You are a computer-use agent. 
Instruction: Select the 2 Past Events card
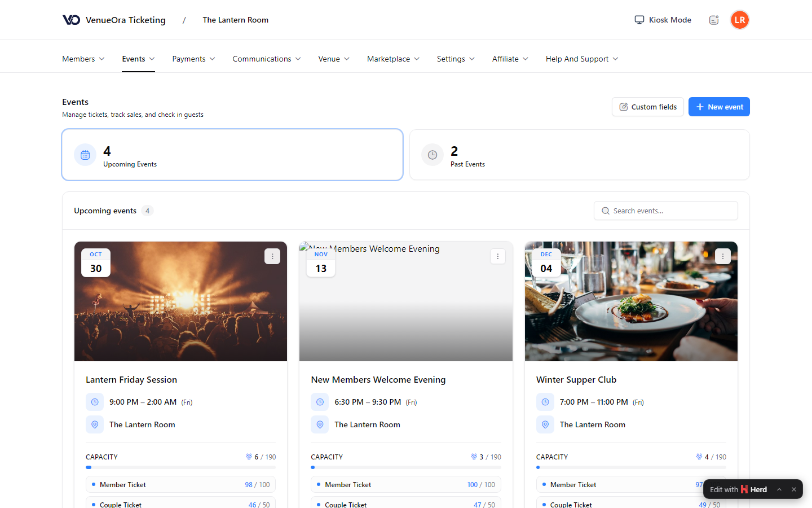[580, 155]
